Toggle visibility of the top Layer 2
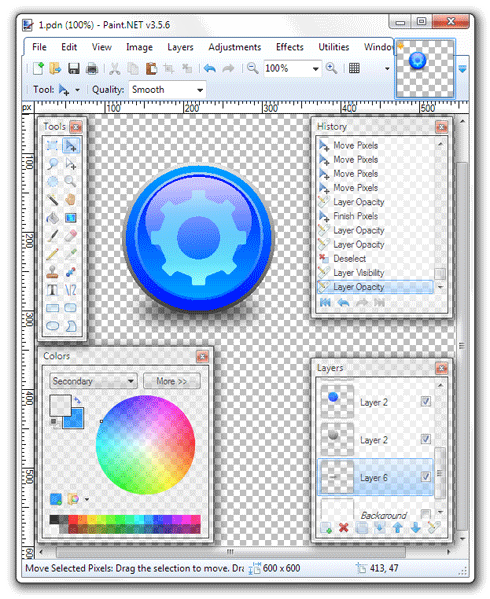The width and height of the screenshot is (490, 599). 426,401
